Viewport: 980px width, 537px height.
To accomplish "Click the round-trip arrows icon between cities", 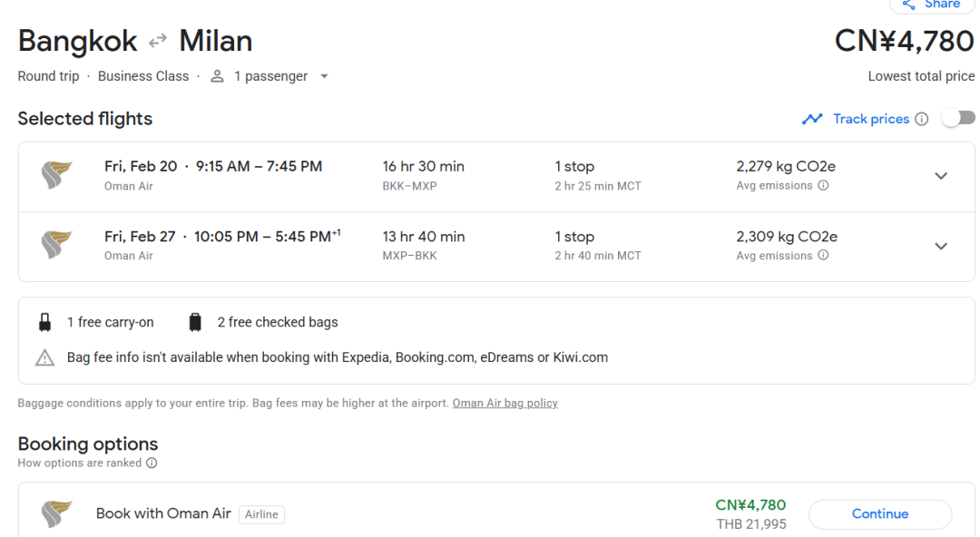I will pos(158,41).
